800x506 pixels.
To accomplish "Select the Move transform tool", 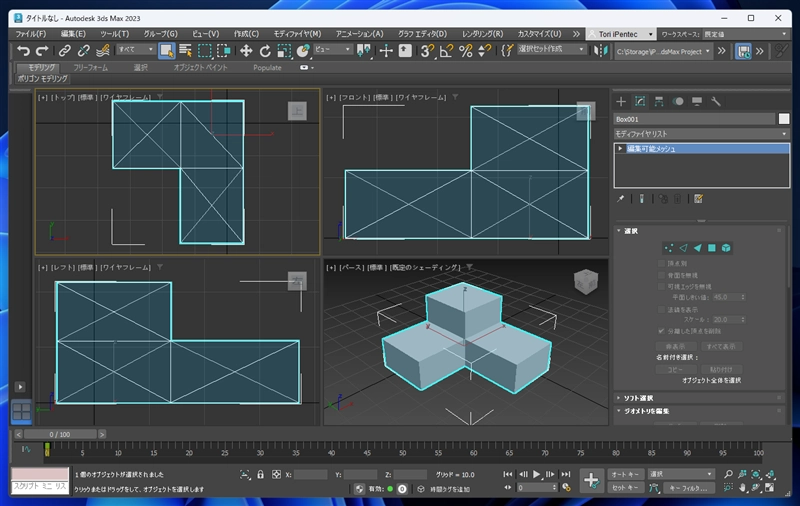I will 245,50.
